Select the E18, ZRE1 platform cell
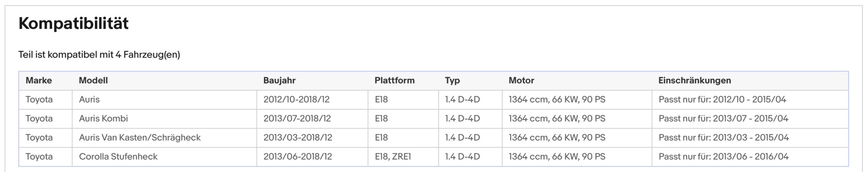The height and width of the screenshot is (172, 868). click(x=403, y=157)
